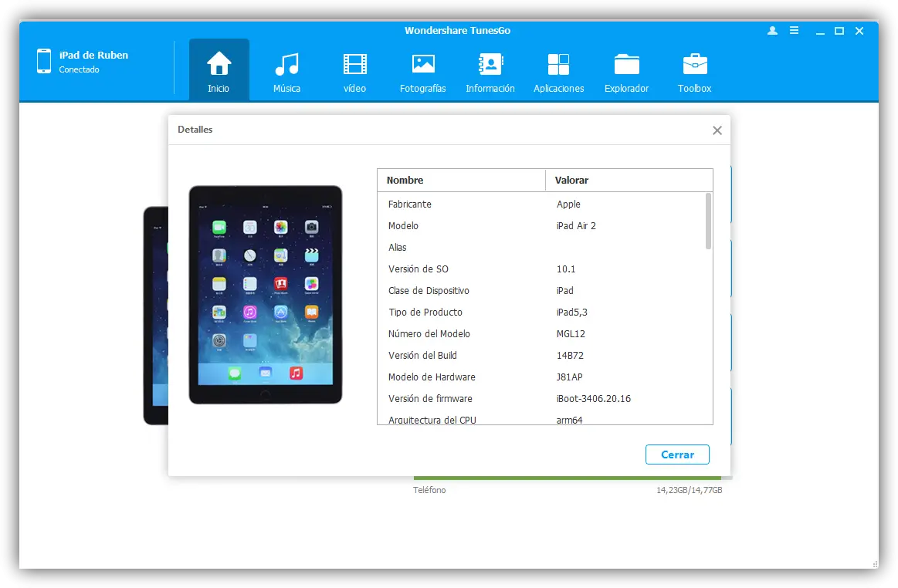Select the value arm64
The image size is (898, 588).
point(569,420)
